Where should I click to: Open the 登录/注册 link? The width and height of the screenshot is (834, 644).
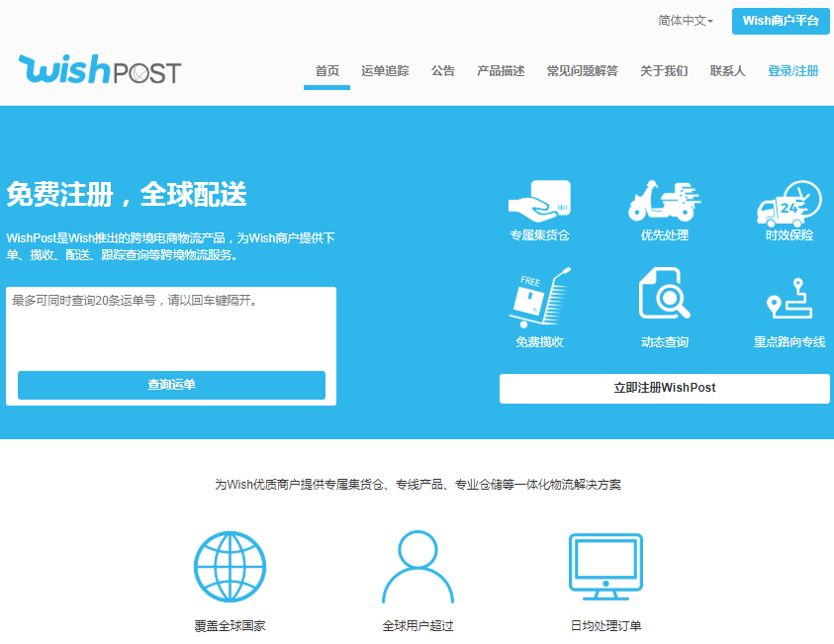793,71
